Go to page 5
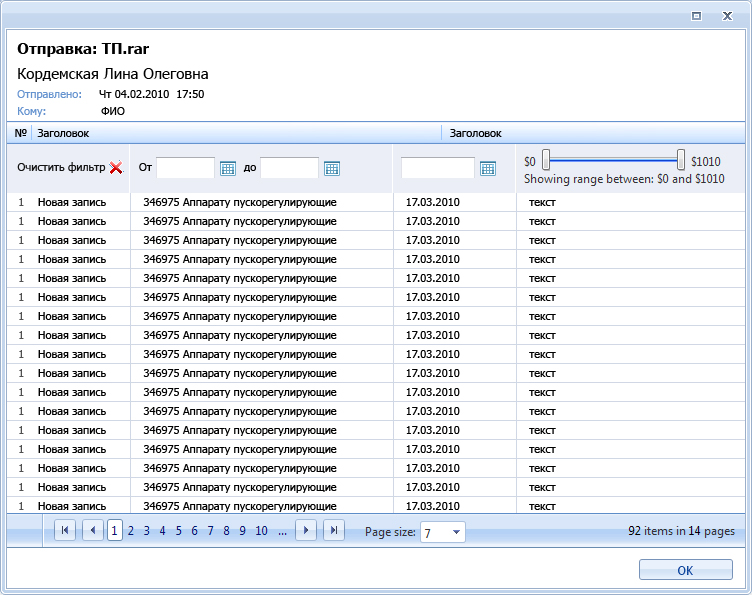752x595 pixels. click(x=178, y=531)
